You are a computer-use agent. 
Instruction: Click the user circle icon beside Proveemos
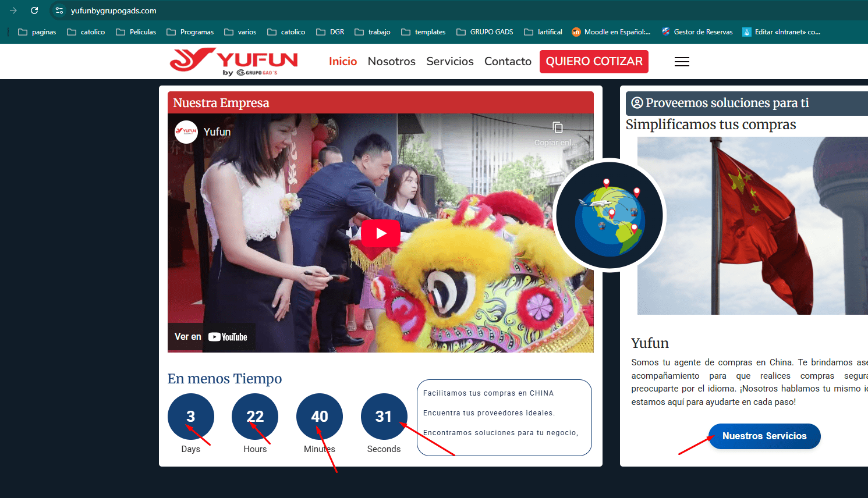[x=637, y=103]
